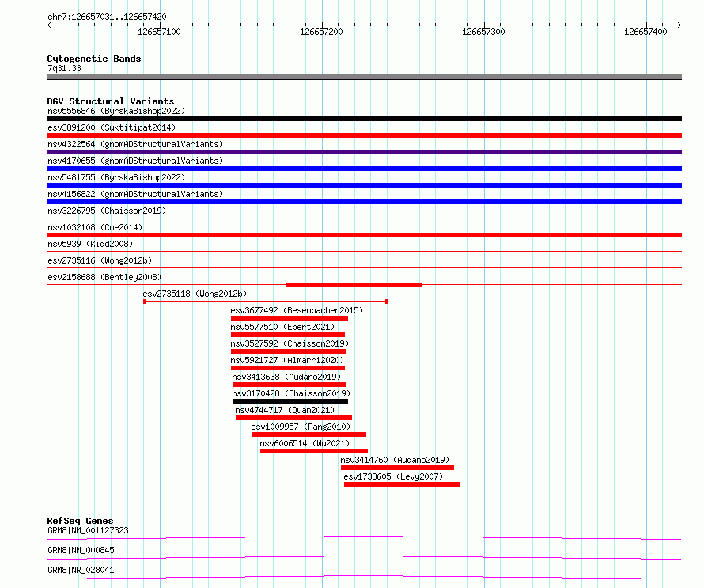Open nsv3527592 (Chaisson2019) label
Screen dimensions: 704x588
tap(290, 343)
